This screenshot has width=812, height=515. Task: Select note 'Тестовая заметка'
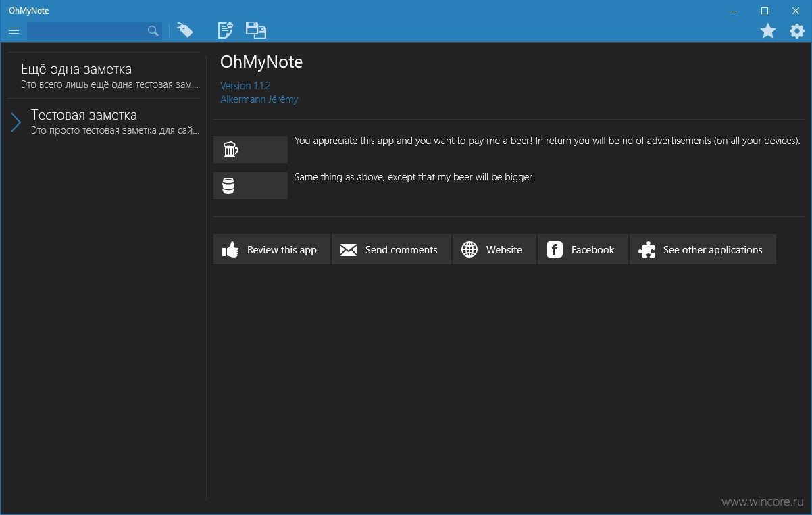click(103, 122)
